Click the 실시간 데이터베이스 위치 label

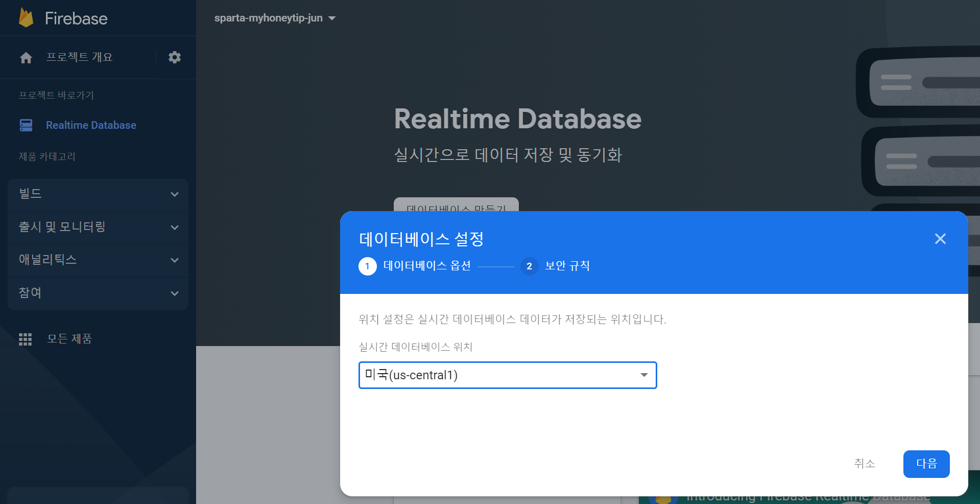[x=416, y=347]
